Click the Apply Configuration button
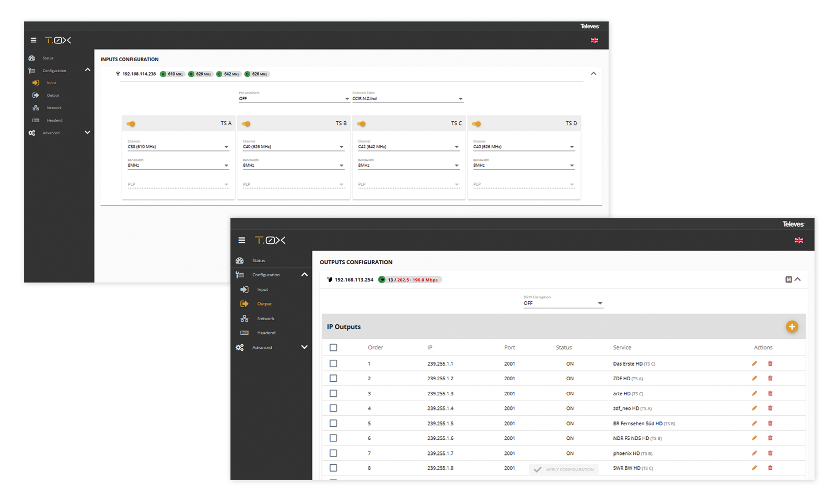 (x=564, y=470)
